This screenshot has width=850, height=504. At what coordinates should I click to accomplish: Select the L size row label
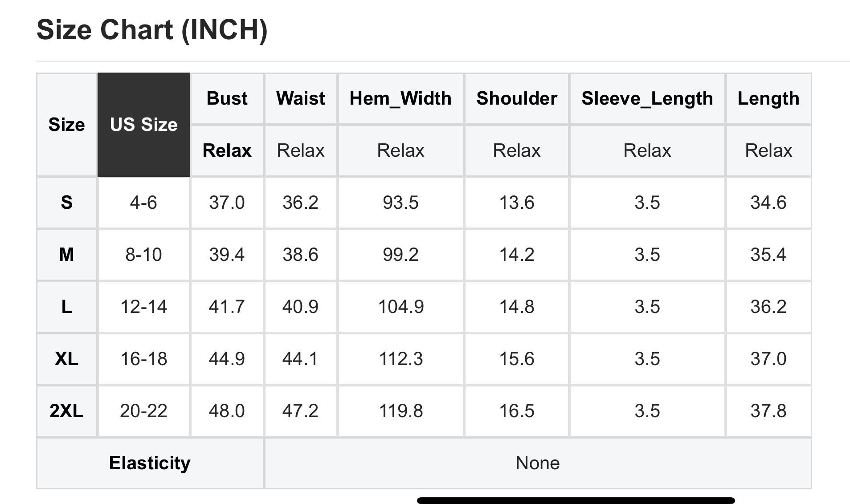click(x=67, y=307)
